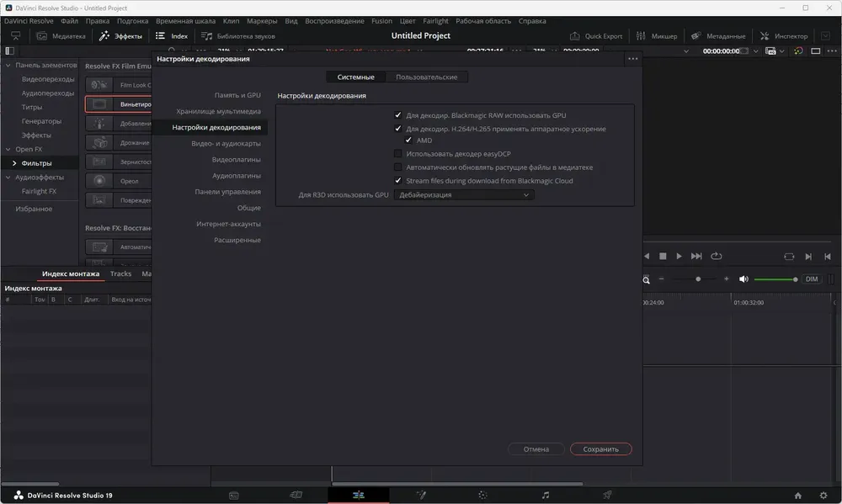Image resolution: width=842 pixels, height=504 pixels.
Task: Open the Deliver page rocket icon
Action: (x=607, y=495)
